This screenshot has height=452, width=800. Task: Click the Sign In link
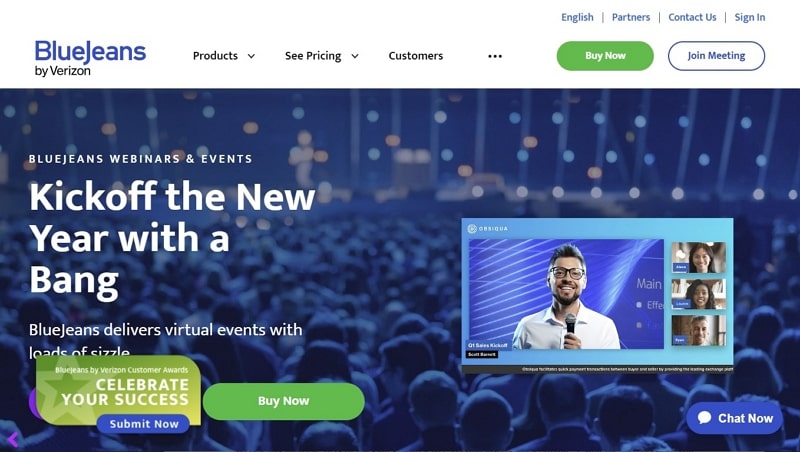(x=749, y=17)
